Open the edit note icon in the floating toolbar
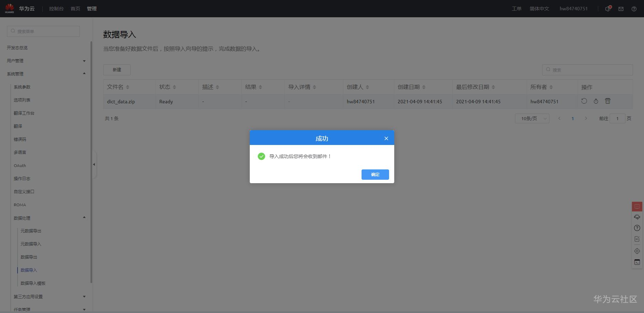The height and width of the screenshot is (313, 644). (637, 239)
